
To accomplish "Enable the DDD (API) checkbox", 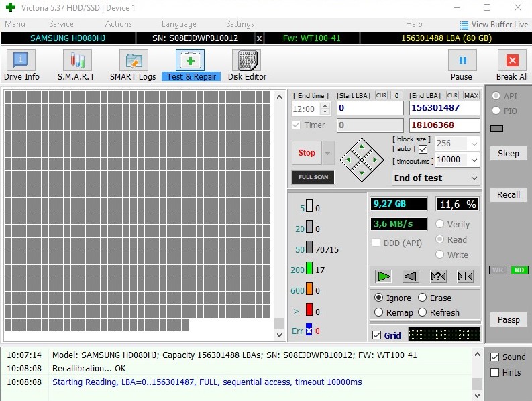I will (x=376, y=243).
